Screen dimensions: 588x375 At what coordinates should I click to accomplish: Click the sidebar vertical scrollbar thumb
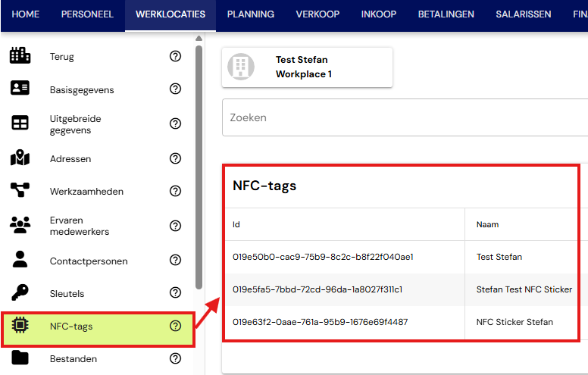199,167
